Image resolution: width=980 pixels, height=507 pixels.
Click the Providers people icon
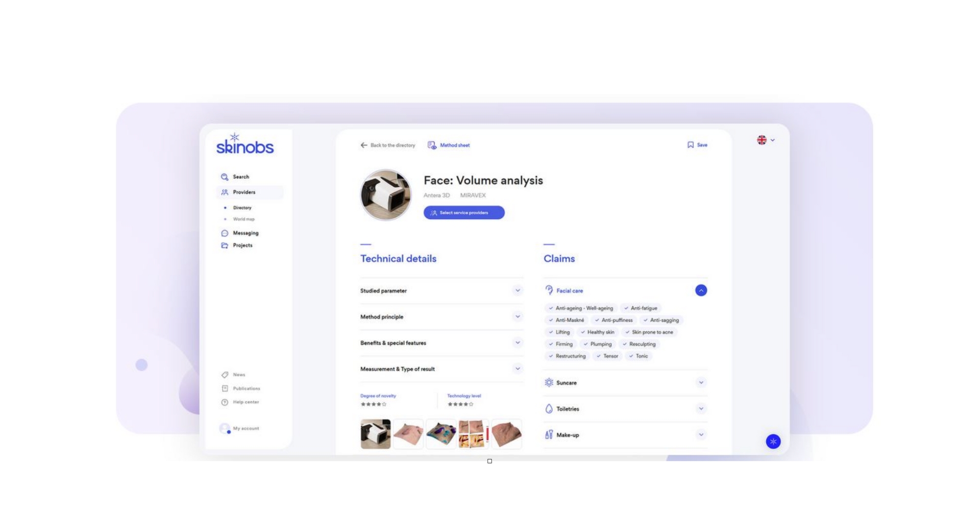[224, 192]
